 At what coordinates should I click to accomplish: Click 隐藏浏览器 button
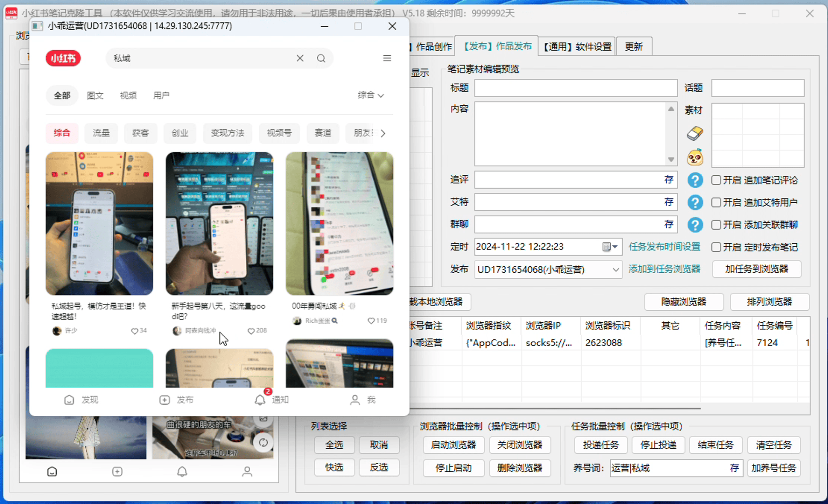683,302
